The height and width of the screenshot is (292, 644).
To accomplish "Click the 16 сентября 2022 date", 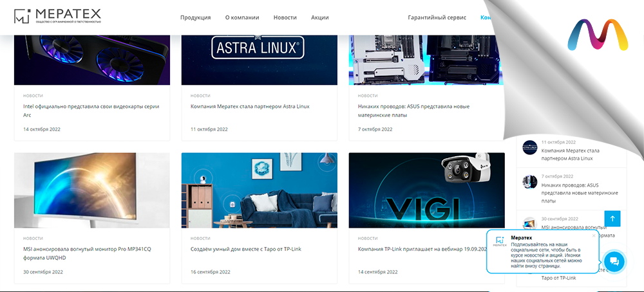I will [211, 272].
